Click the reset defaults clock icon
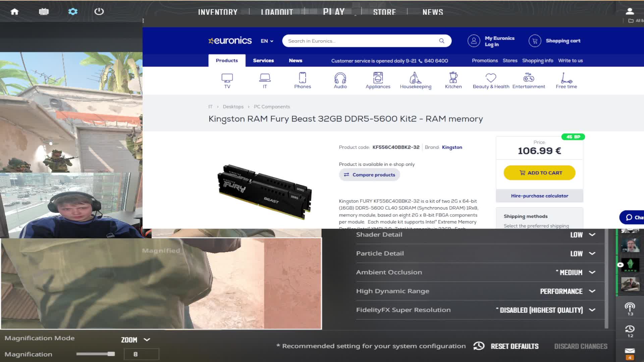 [479, 346]
